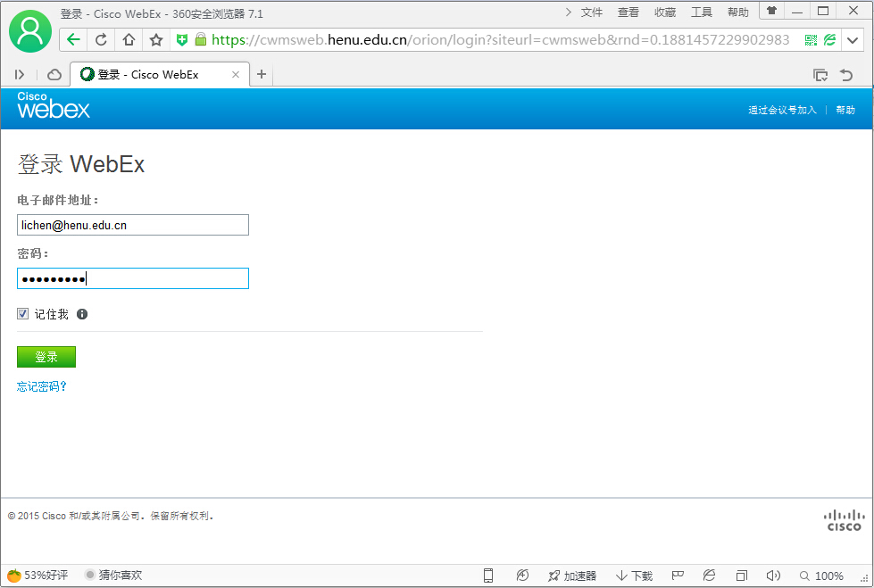Toggle the sidebar panel icon near tabs
Viewport: 874px width, 588px height.
click(20, 74)
